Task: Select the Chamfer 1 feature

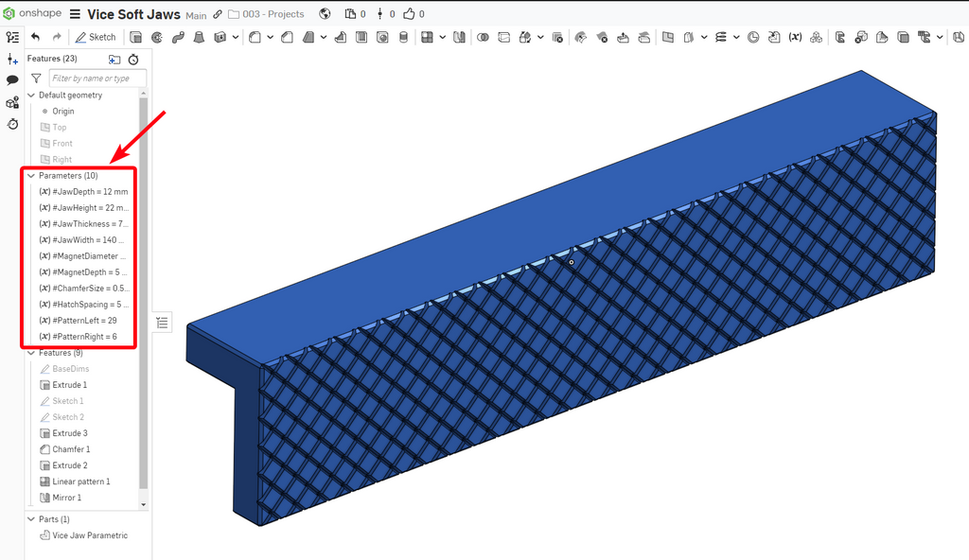Action: (x=65, y=449)
